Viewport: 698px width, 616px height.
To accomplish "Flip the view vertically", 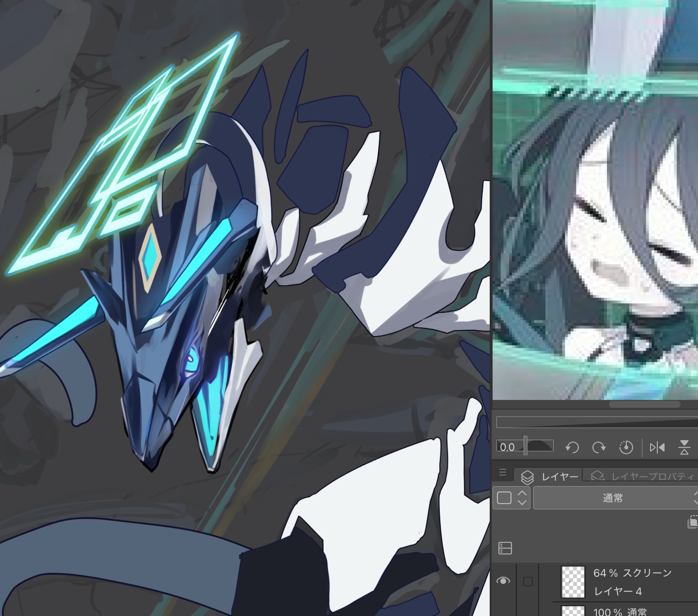I will tap(684, 447).
